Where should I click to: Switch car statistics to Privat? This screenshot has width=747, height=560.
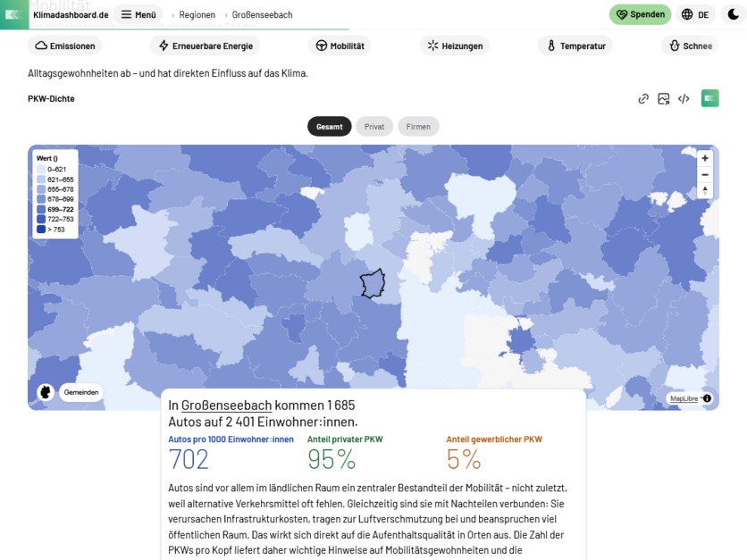point(374,126)
